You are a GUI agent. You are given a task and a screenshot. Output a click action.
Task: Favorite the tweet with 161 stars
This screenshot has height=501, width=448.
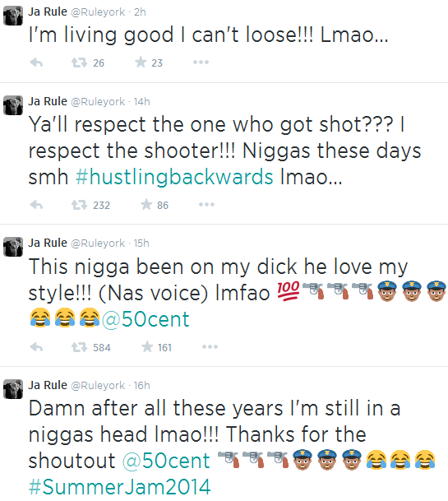tap(147, 346)
